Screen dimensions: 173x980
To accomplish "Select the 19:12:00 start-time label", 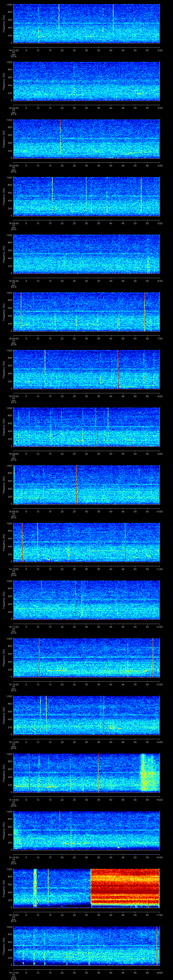I will [x=13, y=684].
